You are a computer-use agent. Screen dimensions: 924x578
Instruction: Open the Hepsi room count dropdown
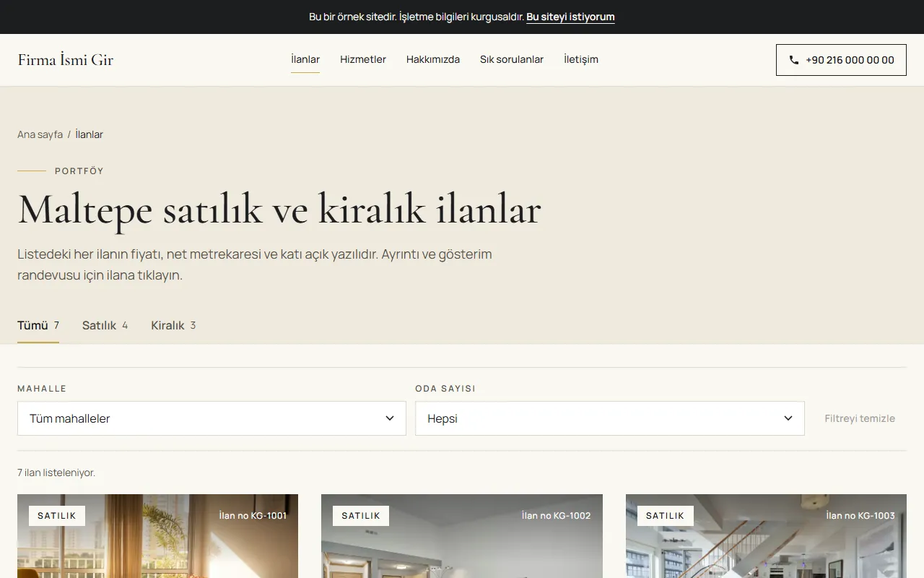point(609,418)
